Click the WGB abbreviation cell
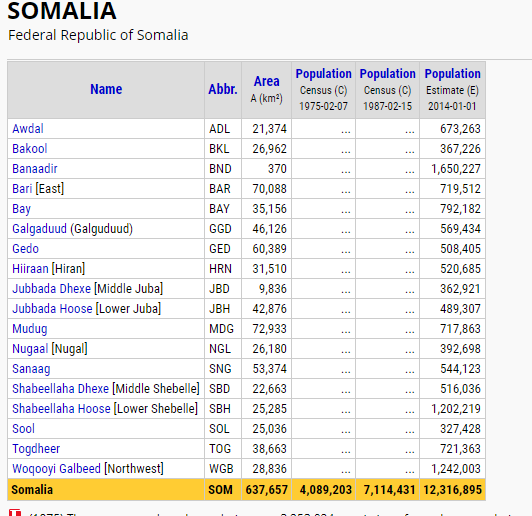Viewport: 532px width, 516px height. point(221,469)
